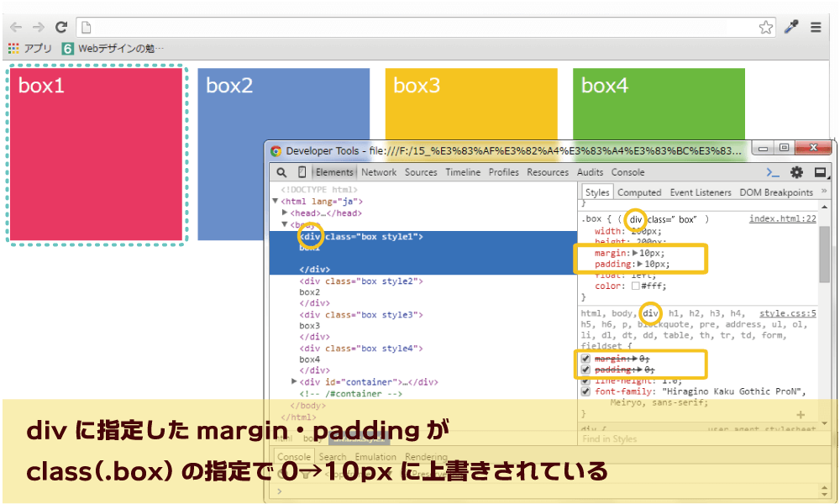Expand the head element in DOM tree

[x=286, y=213]
